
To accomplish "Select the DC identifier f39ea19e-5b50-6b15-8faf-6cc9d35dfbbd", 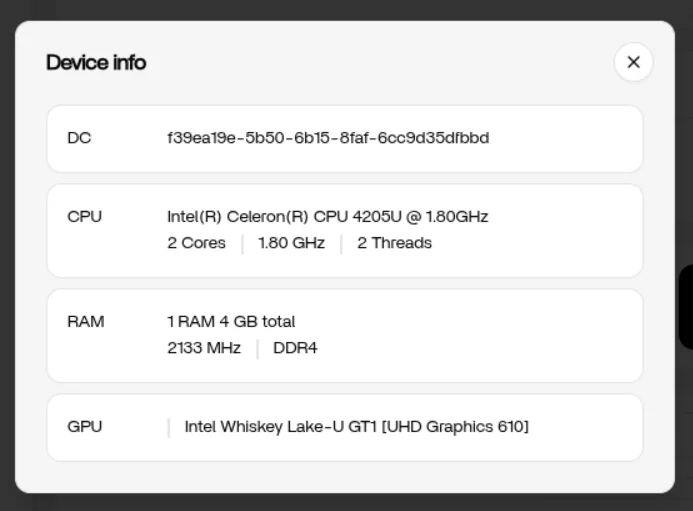I will pyautogui.click(x=328, y=138).
